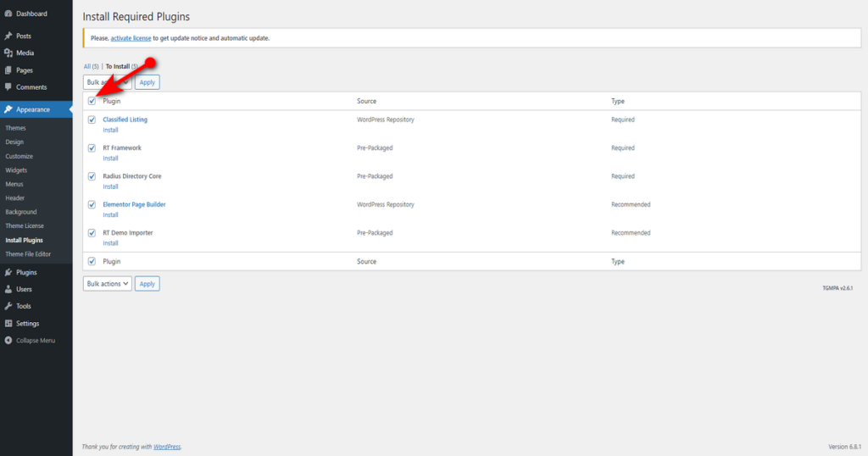The image size is (868, 456).
Task: Click the Media icon in sidebar
Action: [x=8, y=53]
